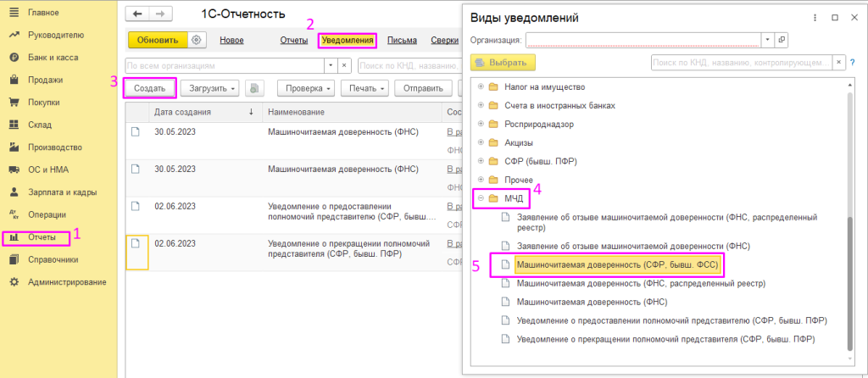Click the red-underlined Организация input field

644,40
